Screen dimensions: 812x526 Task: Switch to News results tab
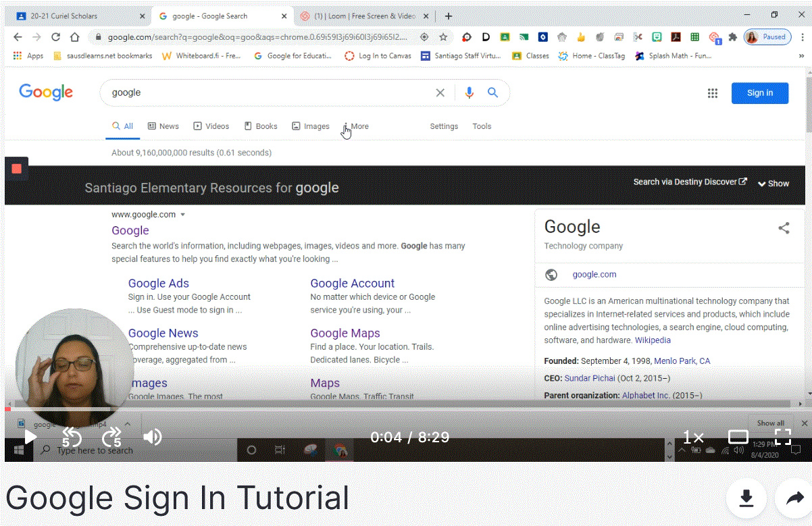pos(163,126)
